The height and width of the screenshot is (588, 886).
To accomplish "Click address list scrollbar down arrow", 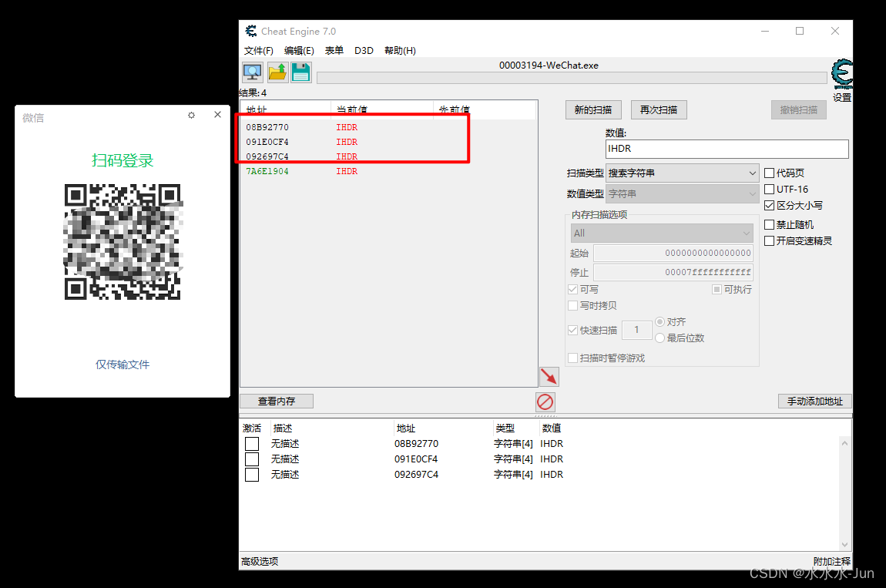I will pyautogui.click(x=844, y=545).
